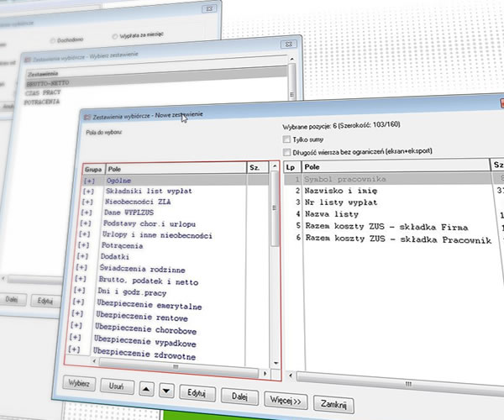Screen dimensions: 504x420
Task: Expand the Ubezpieczenie chorobowe group
Action: point(76,326)
